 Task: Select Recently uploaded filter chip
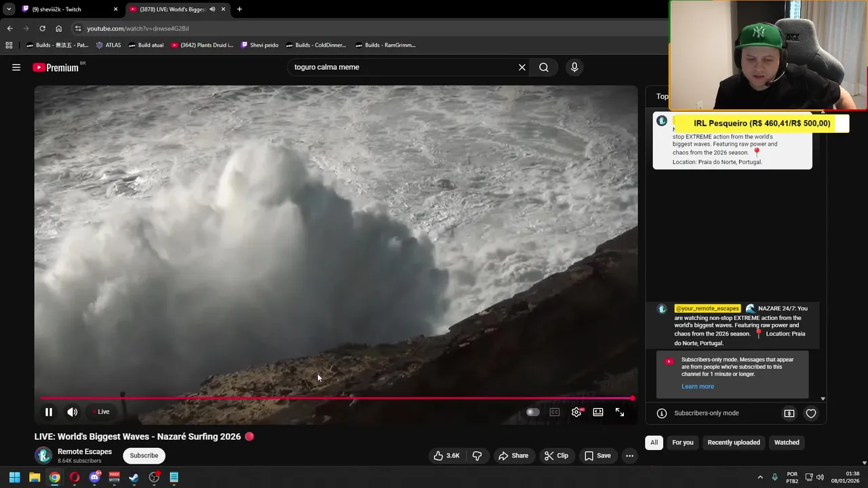pos(734,443)
